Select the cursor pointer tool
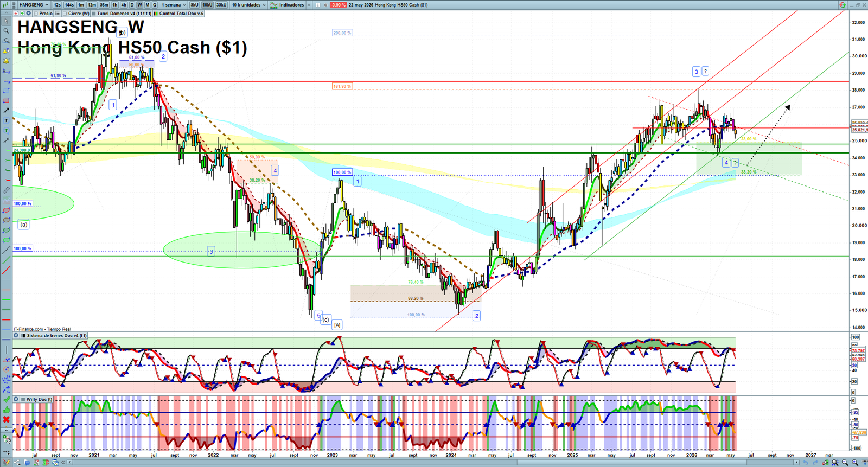This screenshot has height=467, width=868. click(x=7, y=21)
